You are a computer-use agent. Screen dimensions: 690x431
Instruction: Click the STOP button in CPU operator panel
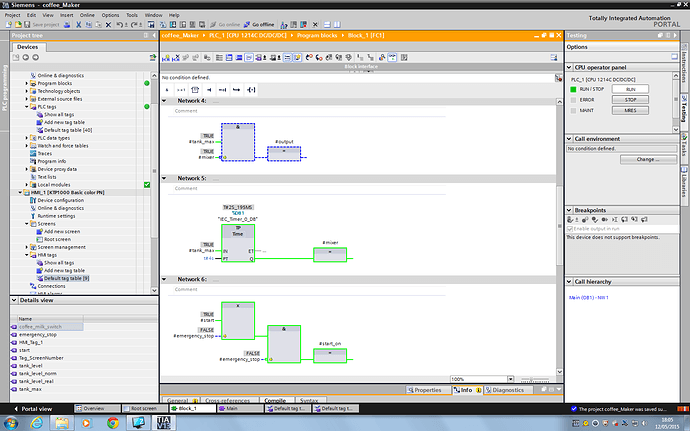630,99
